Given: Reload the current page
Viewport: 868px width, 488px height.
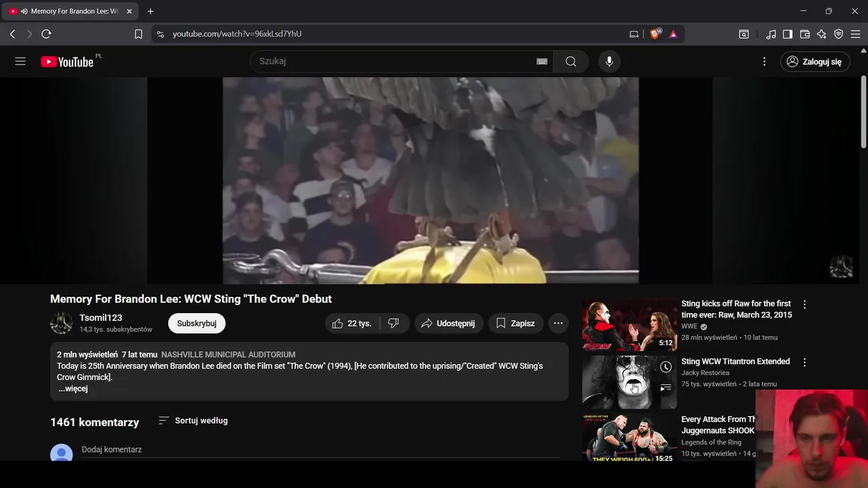Looking at the screenshot, I should [46, 34].
